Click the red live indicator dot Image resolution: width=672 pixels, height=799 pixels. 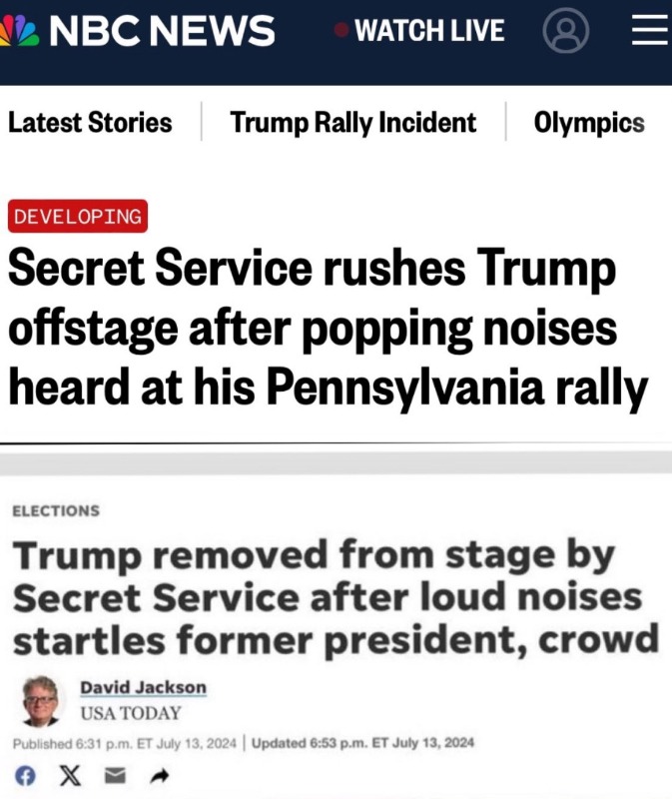pyautogui.click(x=341, y=31)
